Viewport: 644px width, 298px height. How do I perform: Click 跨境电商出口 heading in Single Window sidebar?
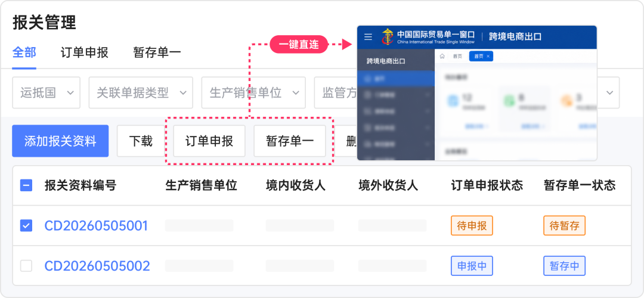[x=386, y=61]
